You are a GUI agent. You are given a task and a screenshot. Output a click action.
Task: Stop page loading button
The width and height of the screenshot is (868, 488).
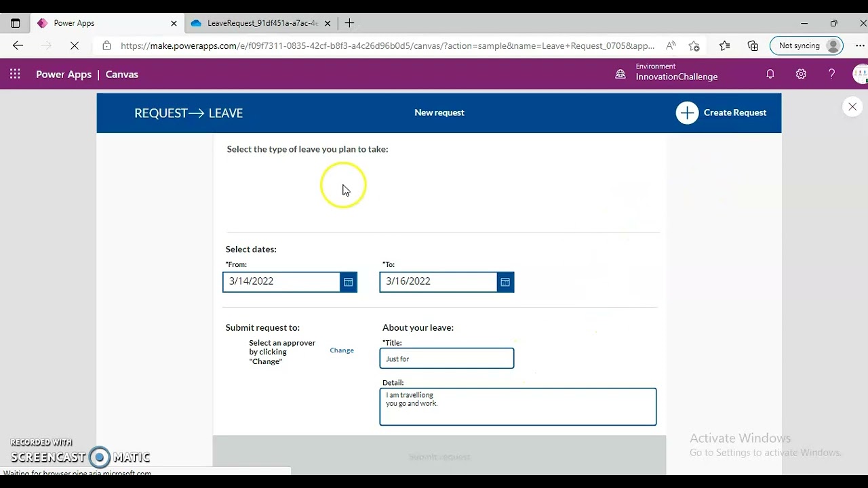point(75,45)
